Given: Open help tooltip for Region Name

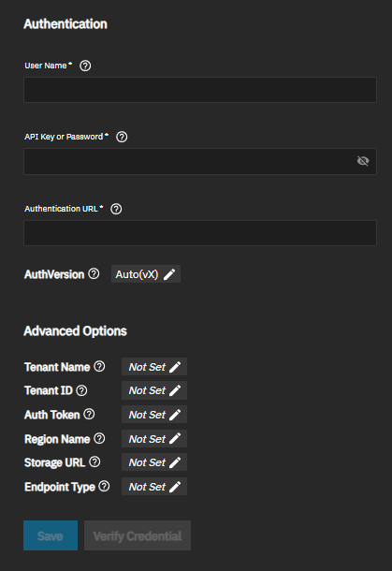Looking at the screenshot, I should 99,438.
